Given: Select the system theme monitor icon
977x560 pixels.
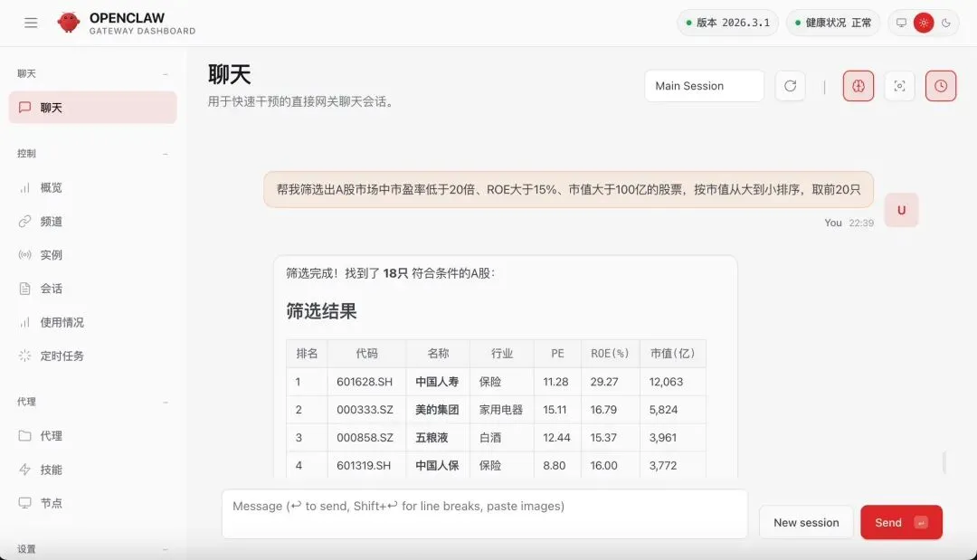Looking at the screenshot, I should click(x=901, y=23).
